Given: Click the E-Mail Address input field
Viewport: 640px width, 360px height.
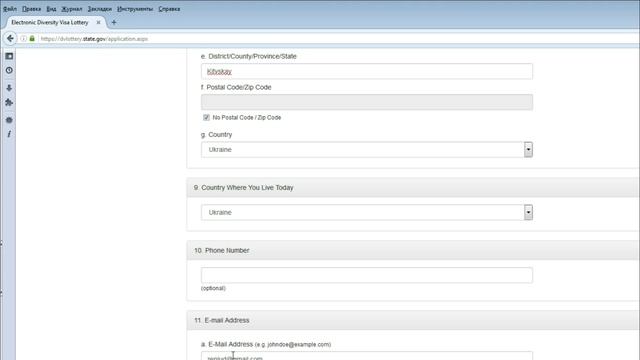Looking at the screenshot, I should coord(367,356).
